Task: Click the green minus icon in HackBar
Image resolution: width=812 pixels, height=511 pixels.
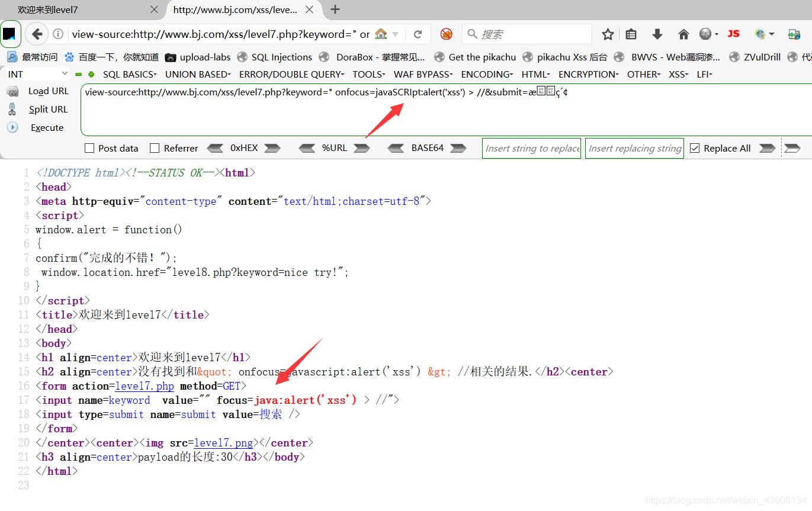Action: [78, 75]
